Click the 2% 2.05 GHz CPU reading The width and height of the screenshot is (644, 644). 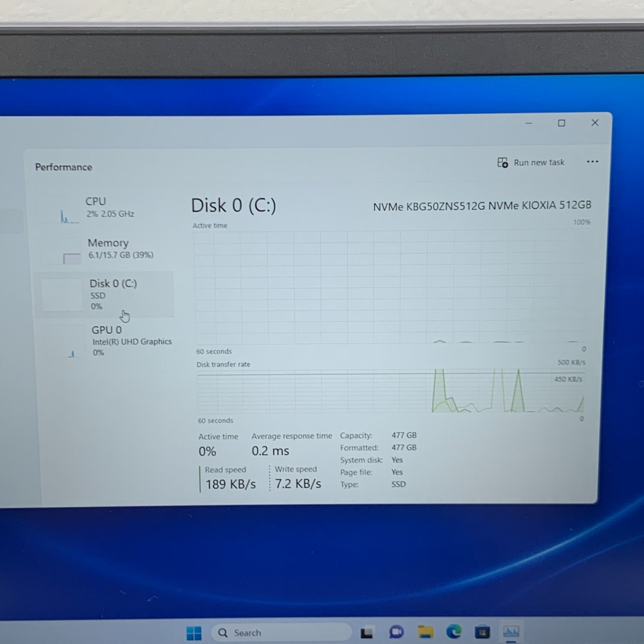pos(110,214)
